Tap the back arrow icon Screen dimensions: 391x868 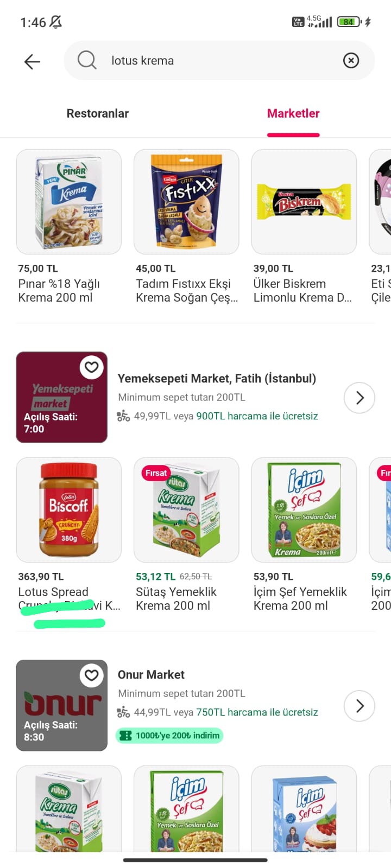point(32,61)
